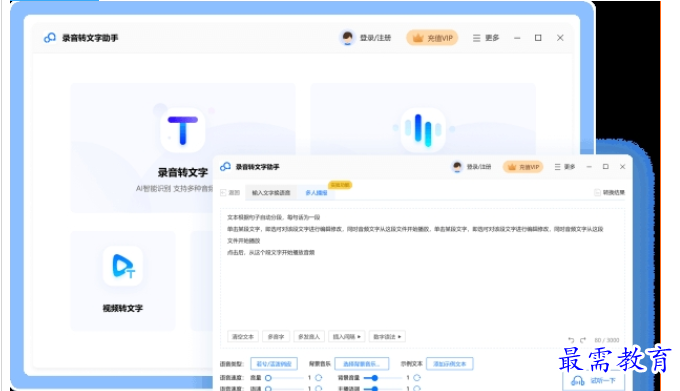
Task: Click the 音量 volume slider
Action: click(x=284, y=378)
